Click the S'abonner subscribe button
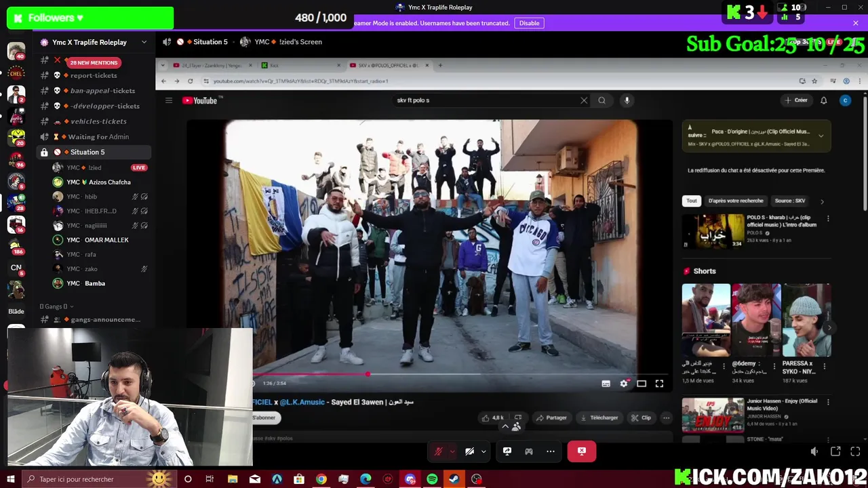The width and height of the screenshot is (868, 488). (264, 418)
